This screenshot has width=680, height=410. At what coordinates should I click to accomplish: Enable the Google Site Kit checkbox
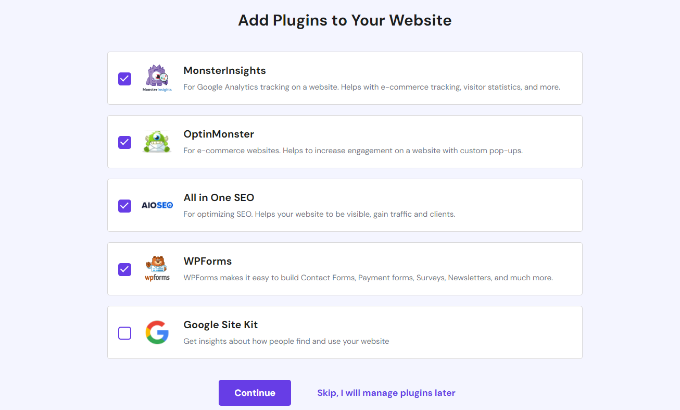124,333
